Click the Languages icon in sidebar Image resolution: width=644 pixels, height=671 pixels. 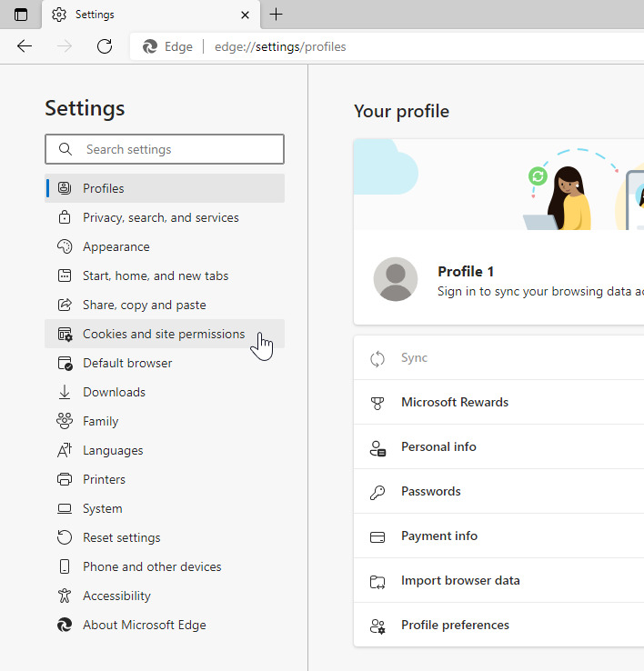[65, 450]
